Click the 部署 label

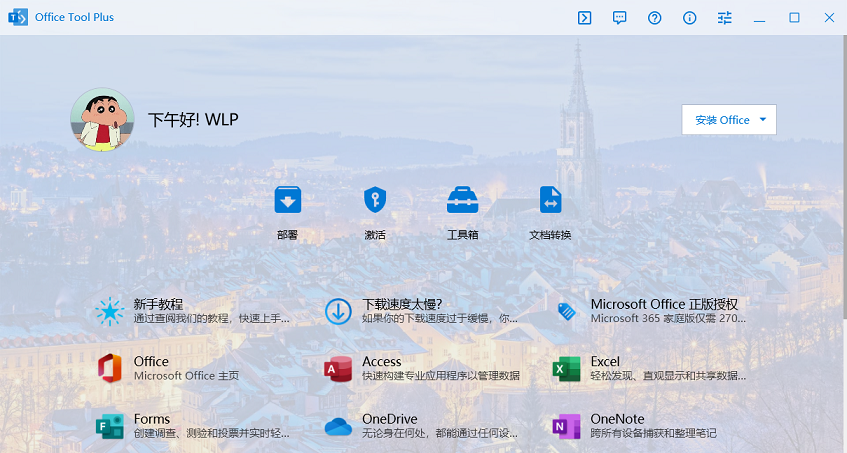[x=287, y=235]
